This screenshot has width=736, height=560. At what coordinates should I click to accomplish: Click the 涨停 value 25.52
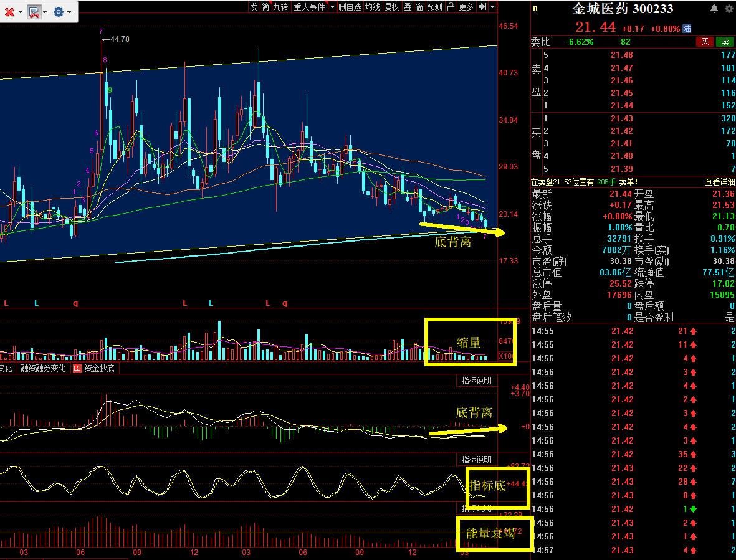(x=621, y=284)
